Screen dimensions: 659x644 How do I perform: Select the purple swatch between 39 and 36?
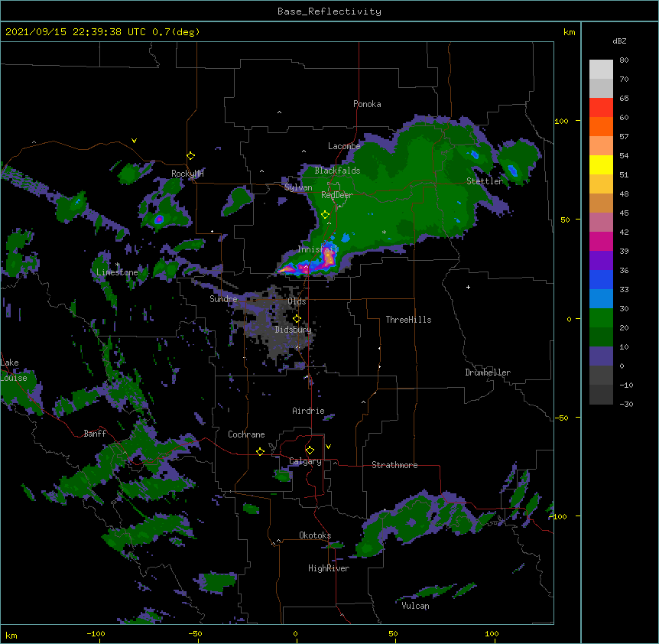[601, 261]
